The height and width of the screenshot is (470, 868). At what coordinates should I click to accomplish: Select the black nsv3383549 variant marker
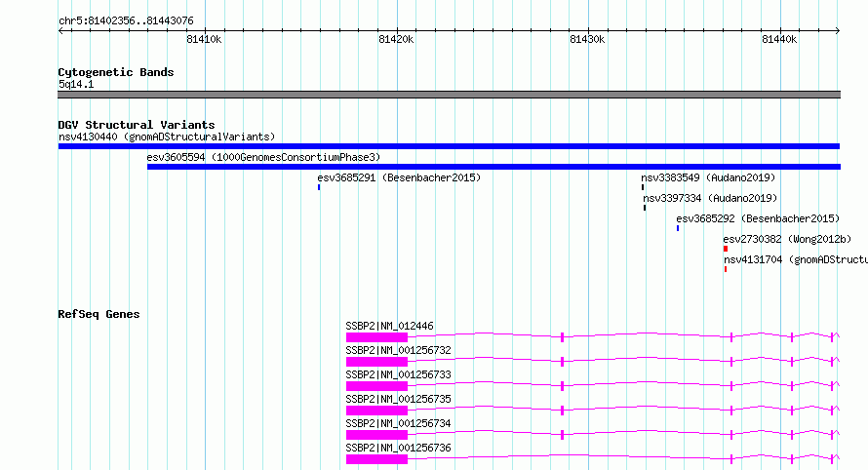click(x=643, y=187)
